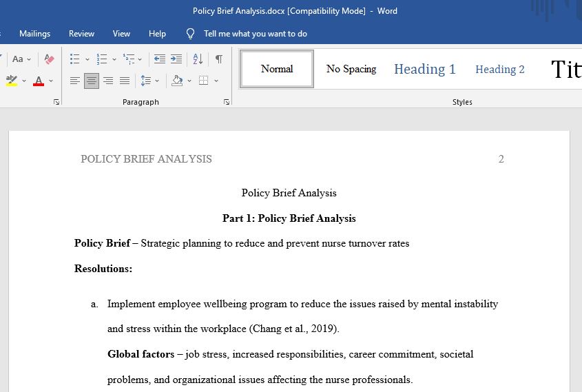
Task: Align text to the right
Action: point(108,81)
